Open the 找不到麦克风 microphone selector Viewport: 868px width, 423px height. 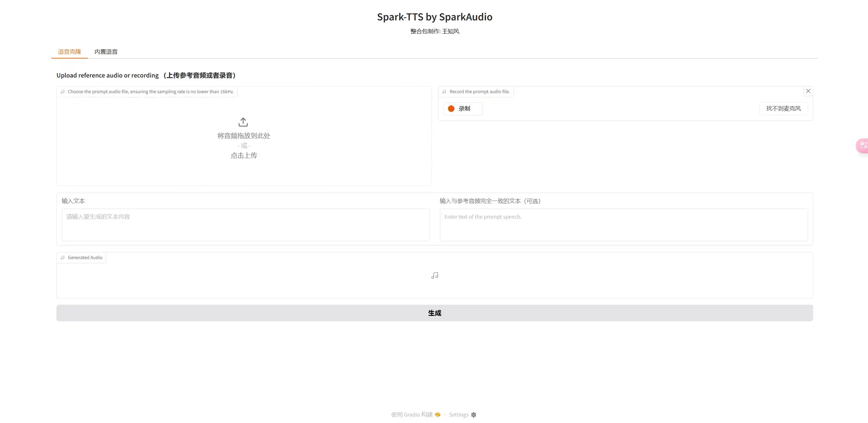click(x=783, y=108)
